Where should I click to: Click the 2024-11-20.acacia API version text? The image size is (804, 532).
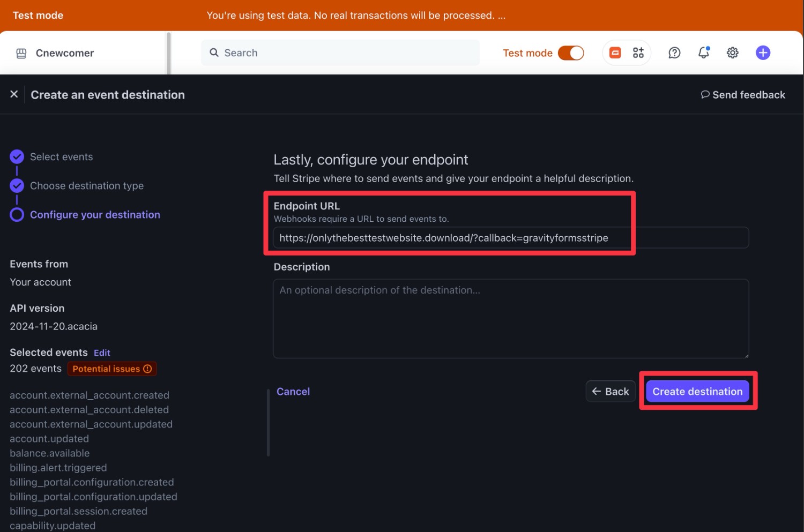pos(54,326)
